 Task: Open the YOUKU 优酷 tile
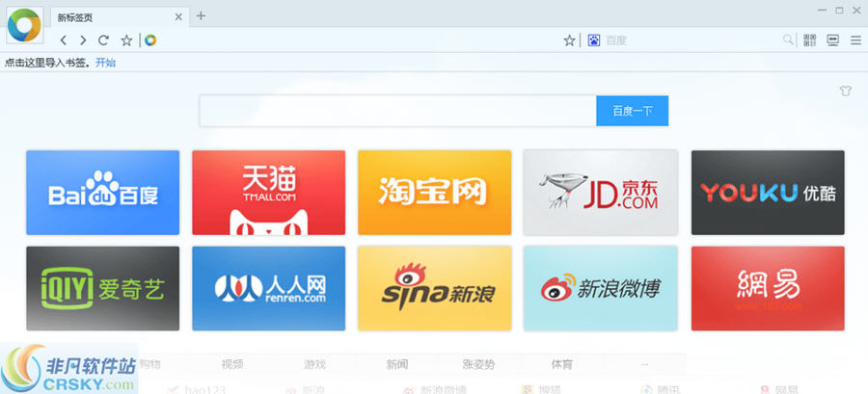click(x=768, y=193)
